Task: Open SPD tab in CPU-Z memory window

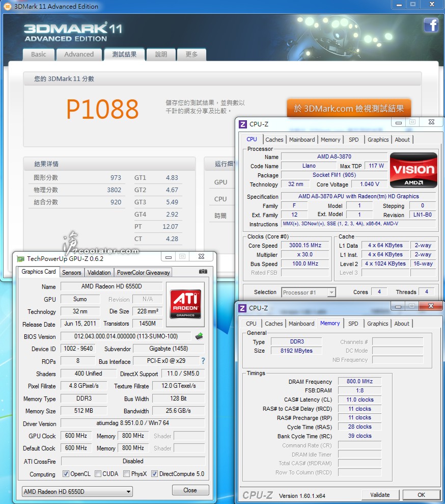Action: (353, 324)
